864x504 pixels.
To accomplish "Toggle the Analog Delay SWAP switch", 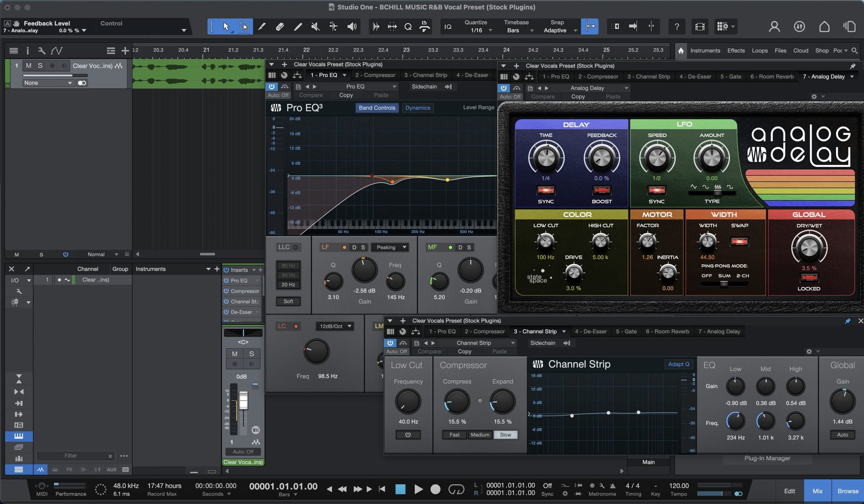I will [x=739, y=241].
